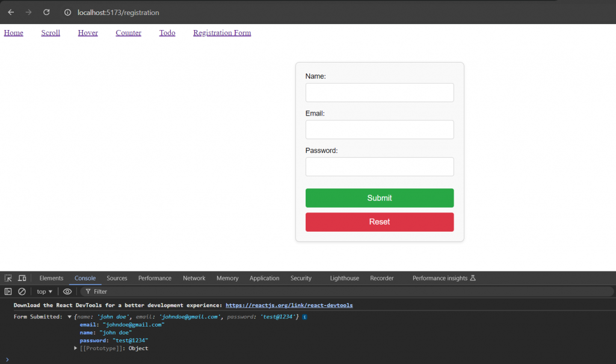
Task: Clear the console with the clear icon
Action: [22, 292]
